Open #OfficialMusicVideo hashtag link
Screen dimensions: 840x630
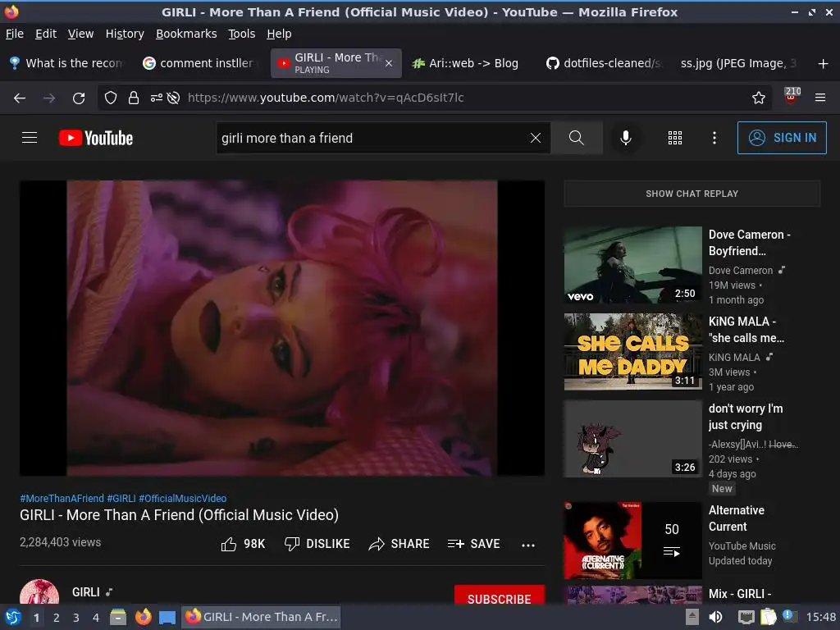pos(183,498)
